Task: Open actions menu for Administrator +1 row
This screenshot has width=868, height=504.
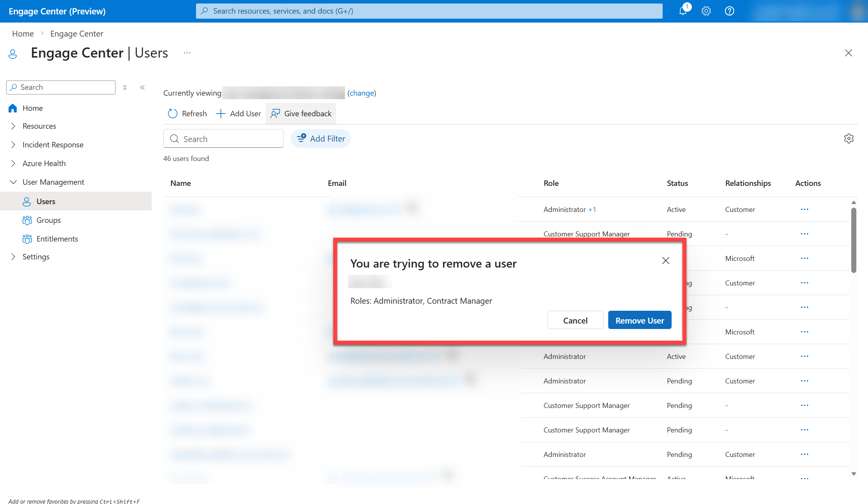Action: coord(805,209)
